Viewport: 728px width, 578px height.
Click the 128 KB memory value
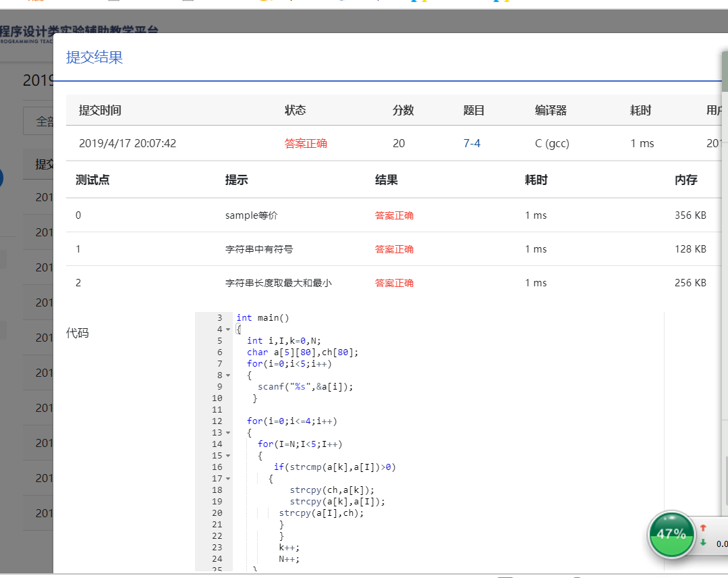690,249
